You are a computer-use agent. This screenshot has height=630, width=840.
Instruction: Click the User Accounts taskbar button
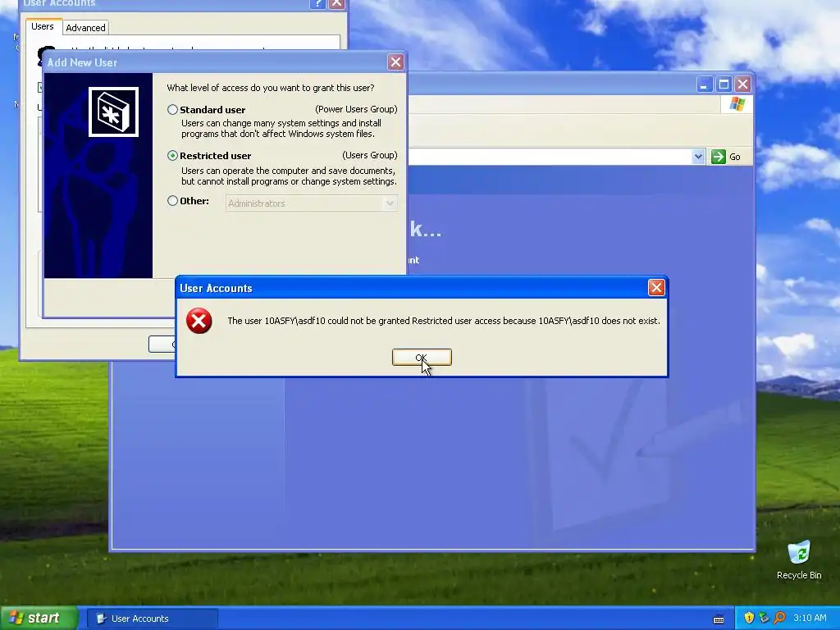153,619
